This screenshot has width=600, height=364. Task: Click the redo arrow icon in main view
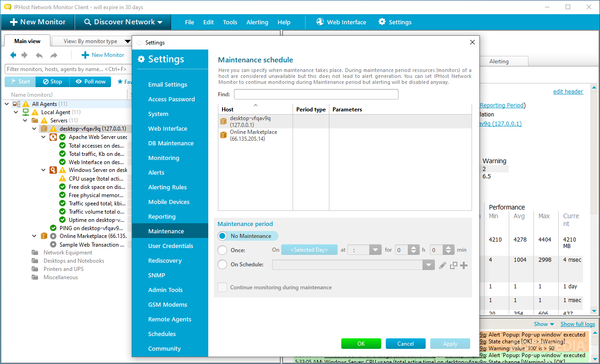(54, 55)
